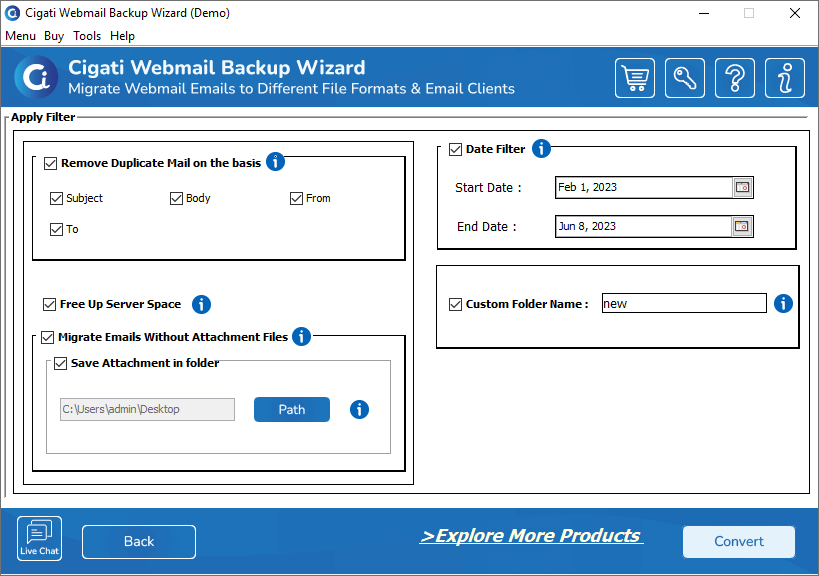Image resolution: width=819 pixels, height=576 pixels.
Task: Click the Start Date field showing Feb 1, 2023
Action: pyautogui.click(x=644, y=187)
